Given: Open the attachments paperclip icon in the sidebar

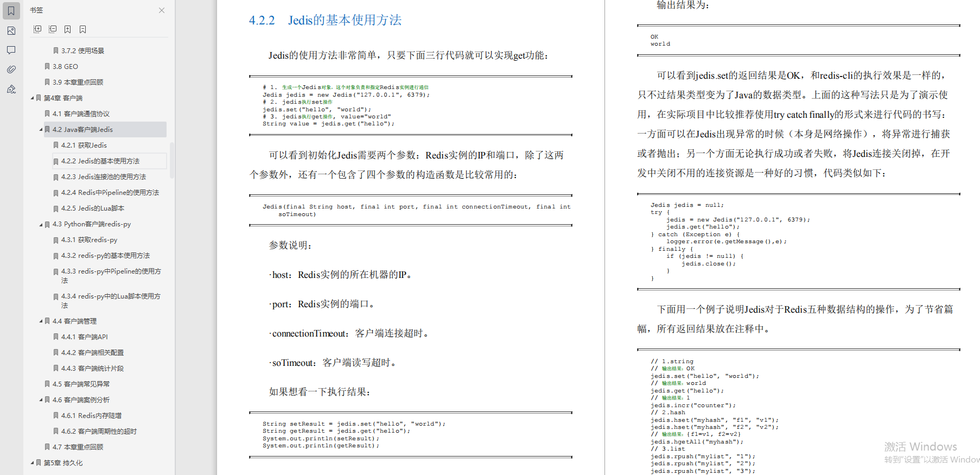Looking at the screenshot, I should point(11,69).
